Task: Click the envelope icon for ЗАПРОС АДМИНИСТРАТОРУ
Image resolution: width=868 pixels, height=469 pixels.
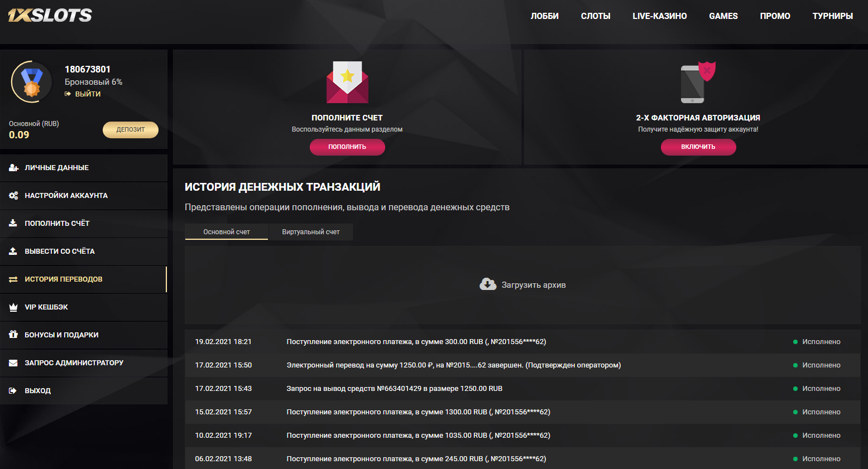Action: pos(13,363)
